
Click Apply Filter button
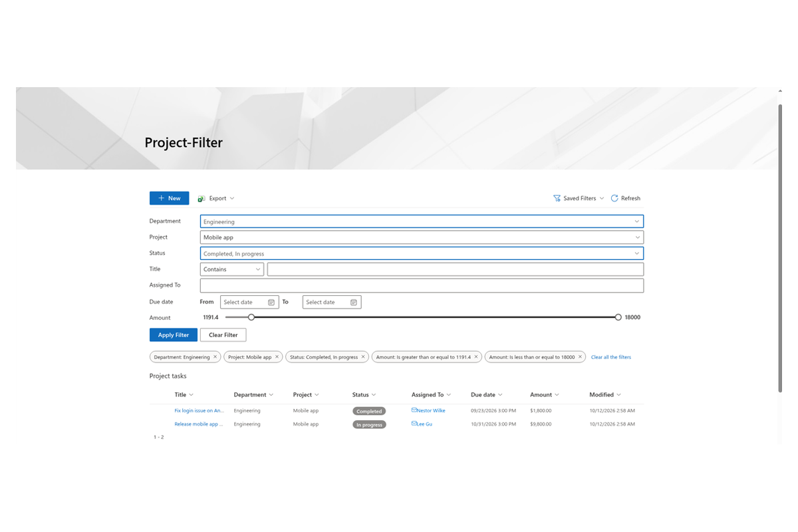(174, 335)
